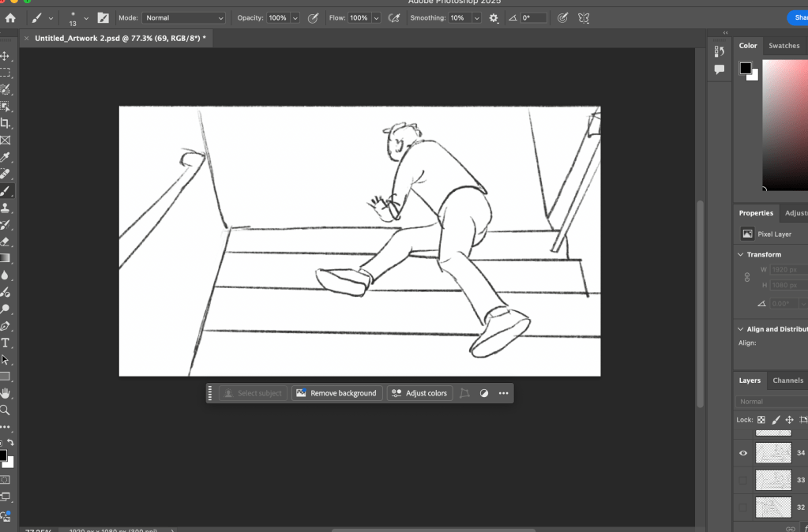Hide layer 34 using eye icon

pos(742,453)
